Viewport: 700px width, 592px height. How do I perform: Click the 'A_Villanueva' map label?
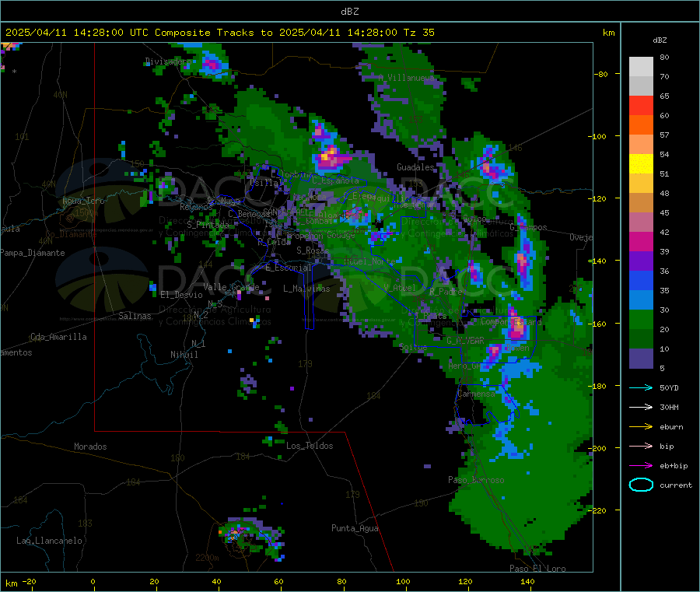pyautogui.click(x=406, y=78)
